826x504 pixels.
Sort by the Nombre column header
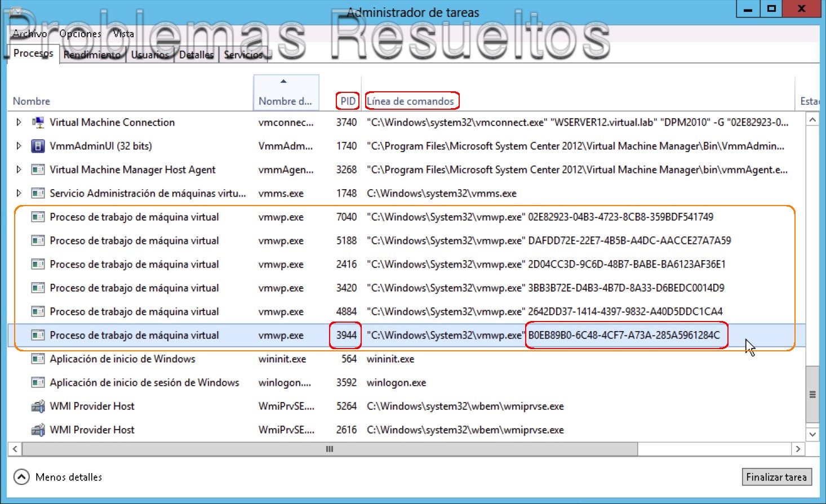point(32,101)
